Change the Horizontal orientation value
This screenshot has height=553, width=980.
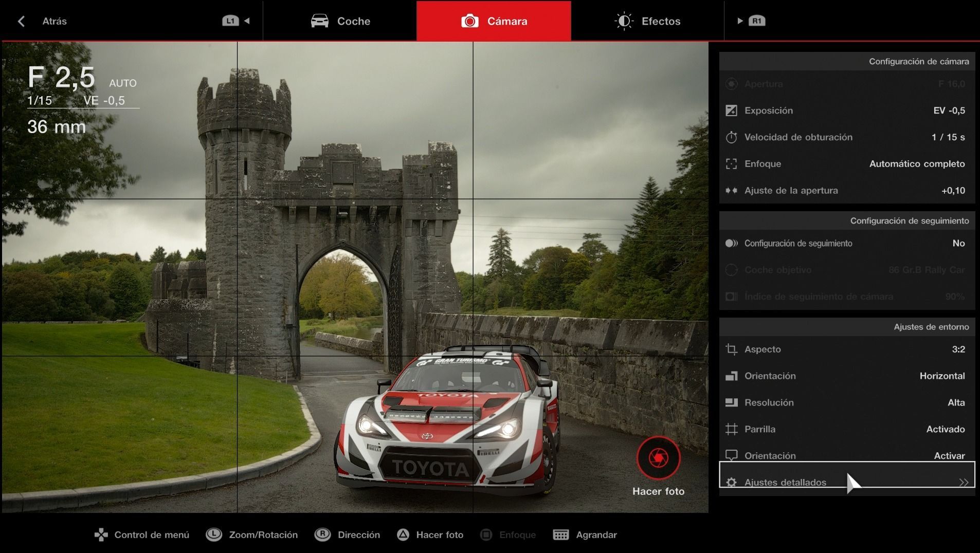coord(941,376)
